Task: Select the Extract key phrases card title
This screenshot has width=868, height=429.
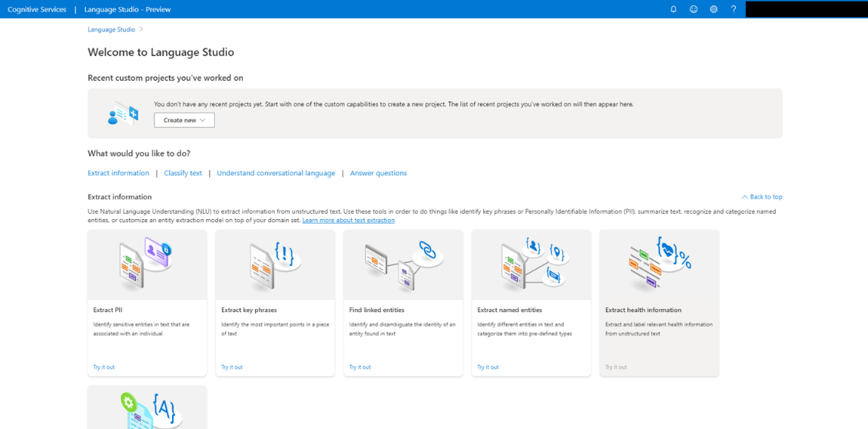Action: point(249,310)
